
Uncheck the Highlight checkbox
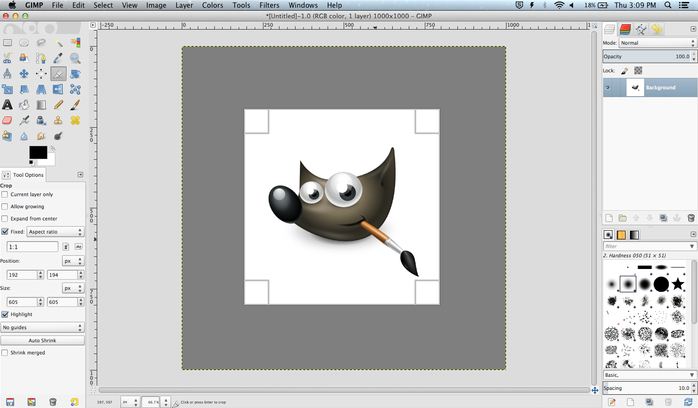pos(5,314)
